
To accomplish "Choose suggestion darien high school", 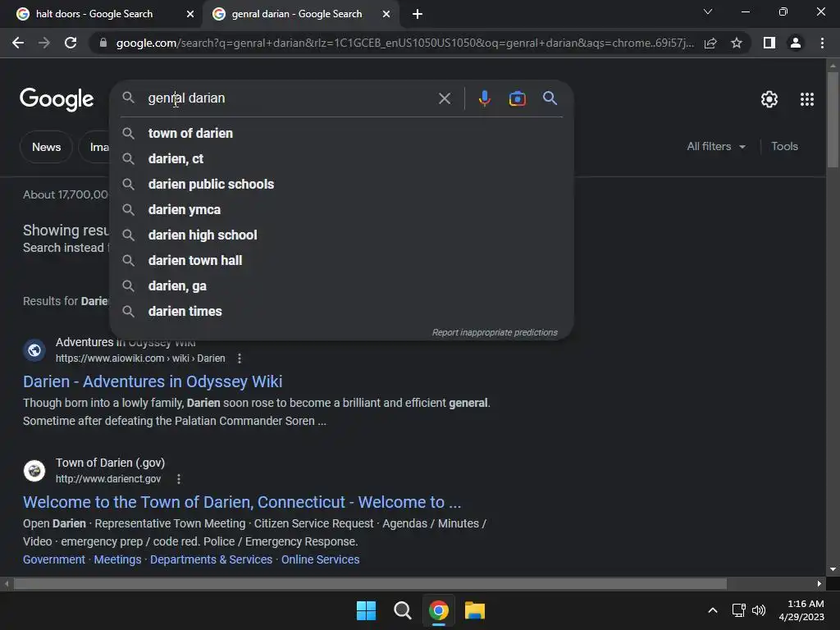I will click(x=342, y=235).
